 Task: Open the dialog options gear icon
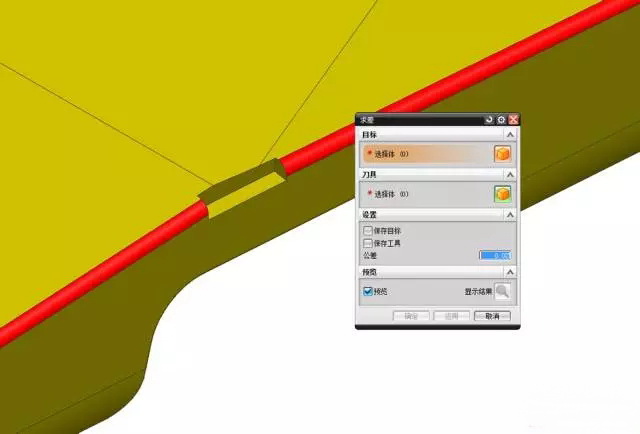pyautogui.click(x=501, y=120)
